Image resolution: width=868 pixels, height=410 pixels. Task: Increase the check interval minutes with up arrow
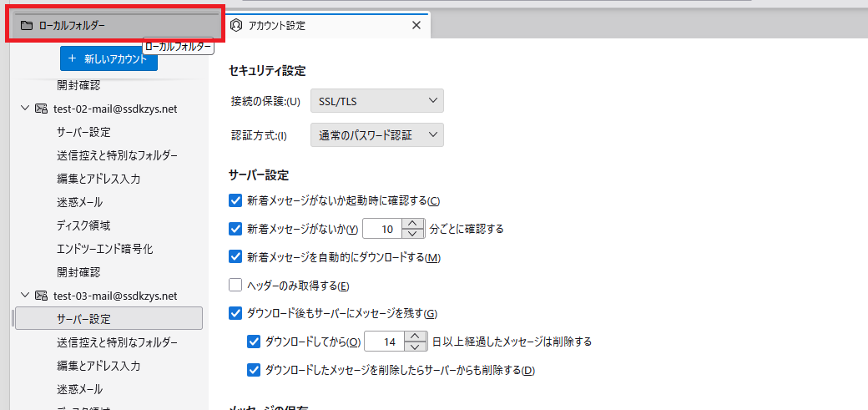[x=414, y=223]
